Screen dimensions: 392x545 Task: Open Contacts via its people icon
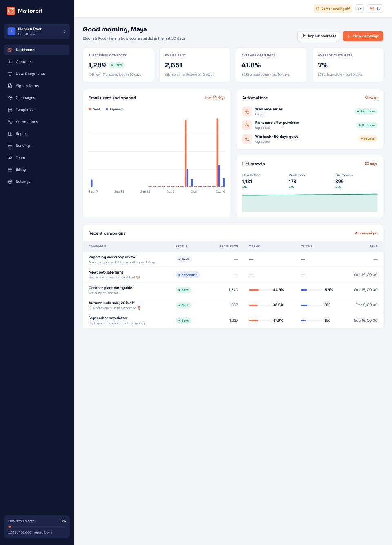pos(10,62)
